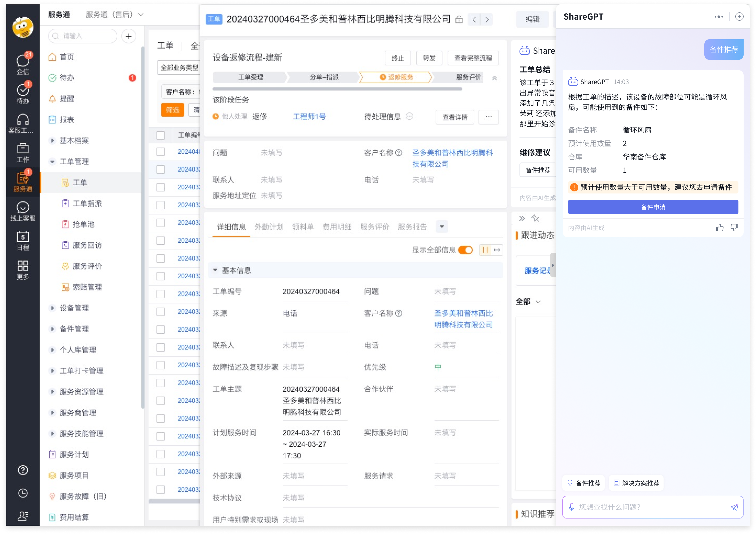Click the left navigation vertical scrollbar

(143, 227)
